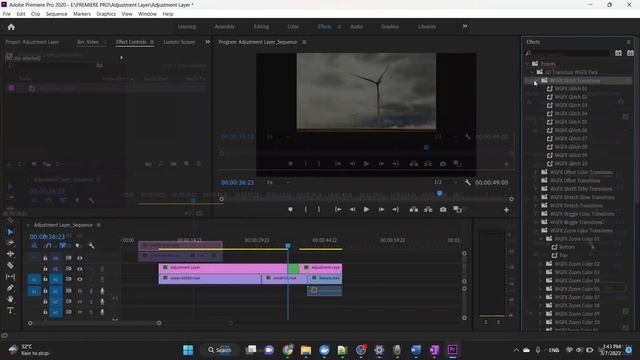
Task: Mute audio track A1
Action: (80, 291)
